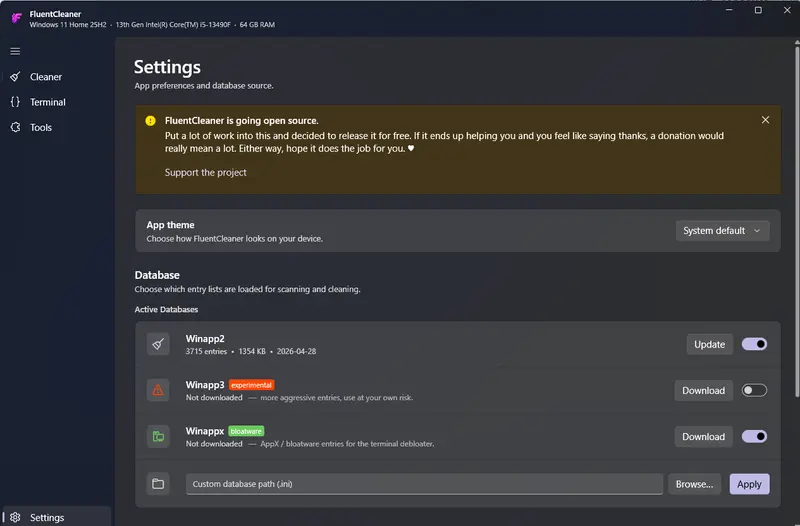Screen dimensions: 800x526
Task: Dismiss the open source announcement banner
Action: (765, 120)
